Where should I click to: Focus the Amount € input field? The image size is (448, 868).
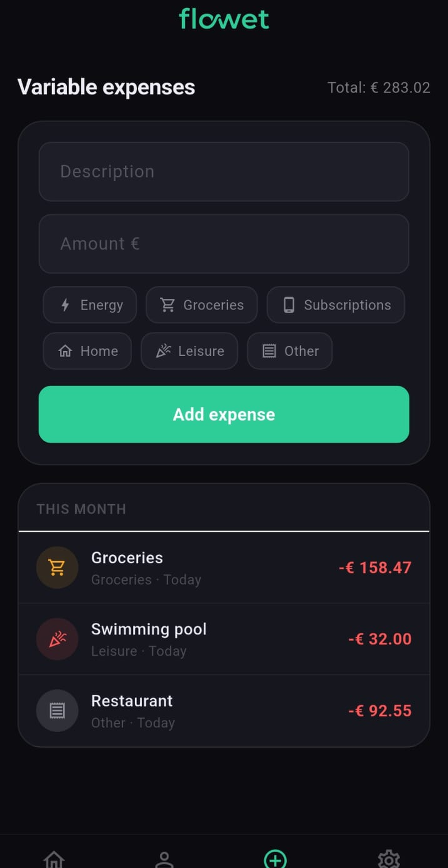coord(224,244)
